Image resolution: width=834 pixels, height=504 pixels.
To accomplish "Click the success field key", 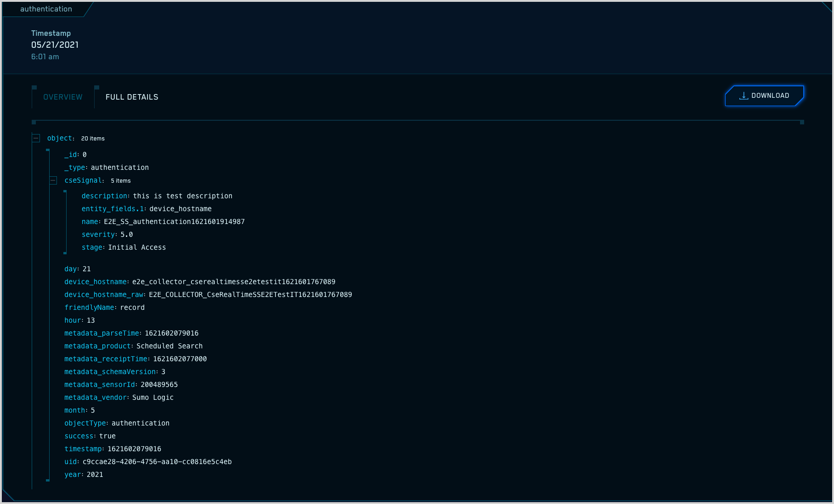I will [79, 436].
